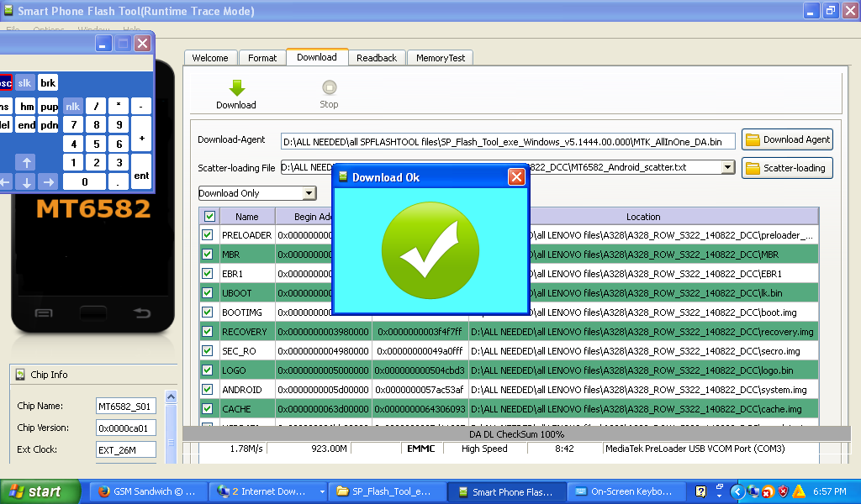The image size is (861, 504).
Task: Open the Download Only mode dropdown
Action: coord(309,193)
